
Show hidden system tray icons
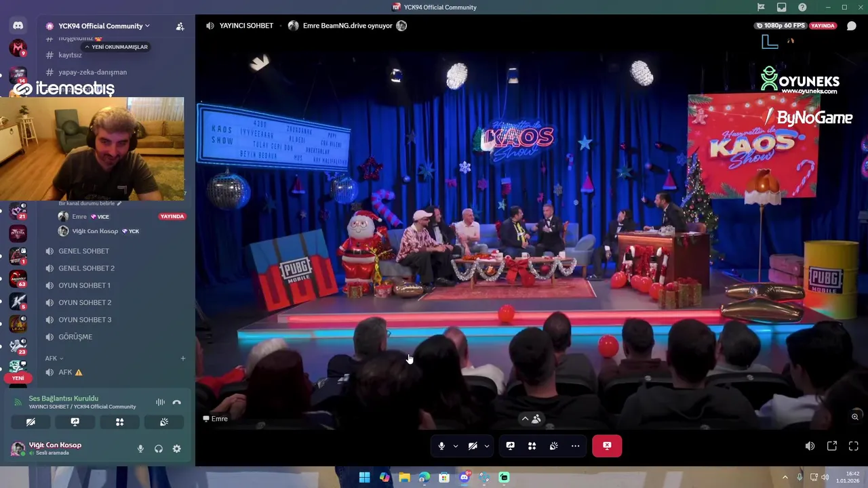tap(785, 477)
